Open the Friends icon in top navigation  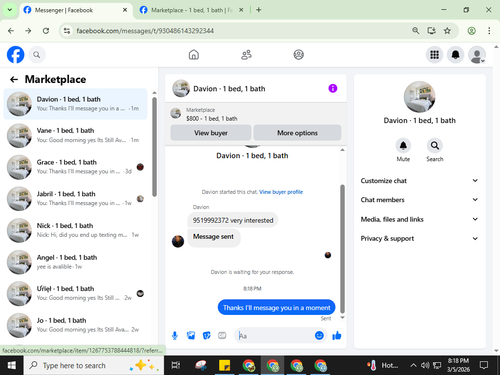246,55
